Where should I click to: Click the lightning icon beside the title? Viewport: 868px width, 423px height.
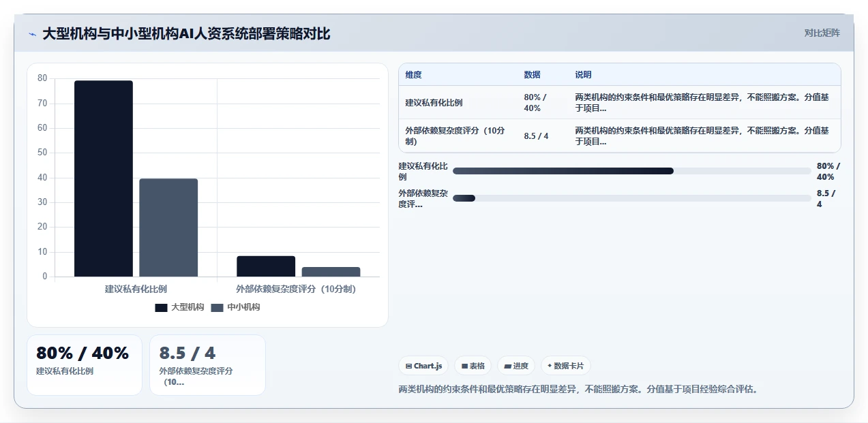pyautogui.click(x=33, y=34)
